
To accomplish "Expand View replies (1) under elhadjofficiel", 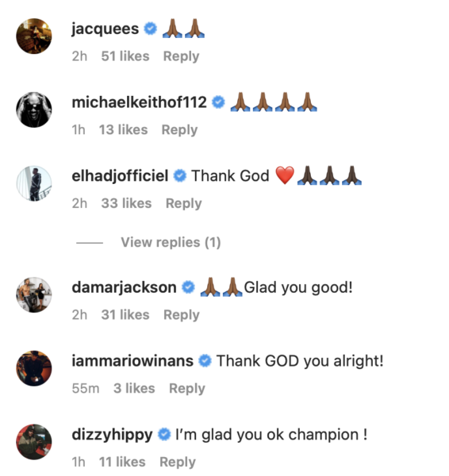I will coord(171,243).
